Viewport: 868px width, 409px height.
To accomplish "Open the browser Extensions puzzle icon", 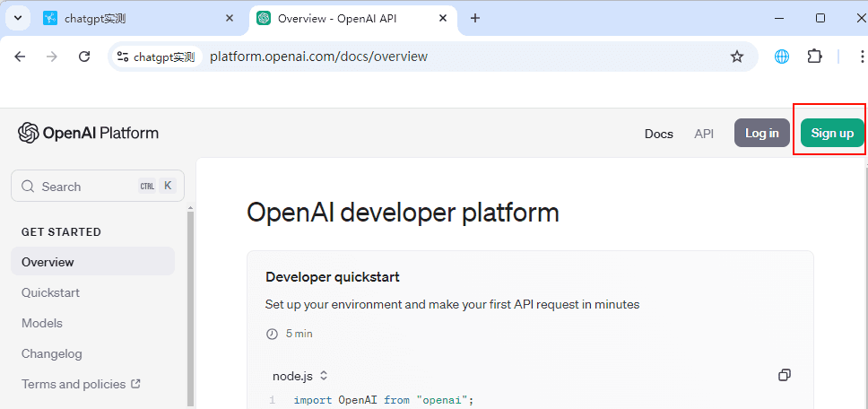I will pos(814,57).
